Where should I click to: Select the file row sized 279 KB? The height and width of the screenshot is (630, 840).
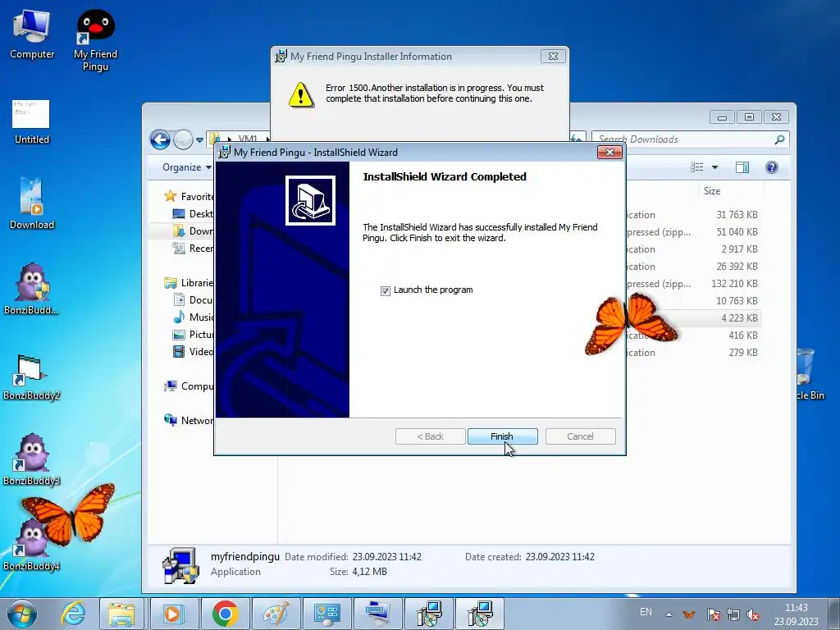coord(693,353)
